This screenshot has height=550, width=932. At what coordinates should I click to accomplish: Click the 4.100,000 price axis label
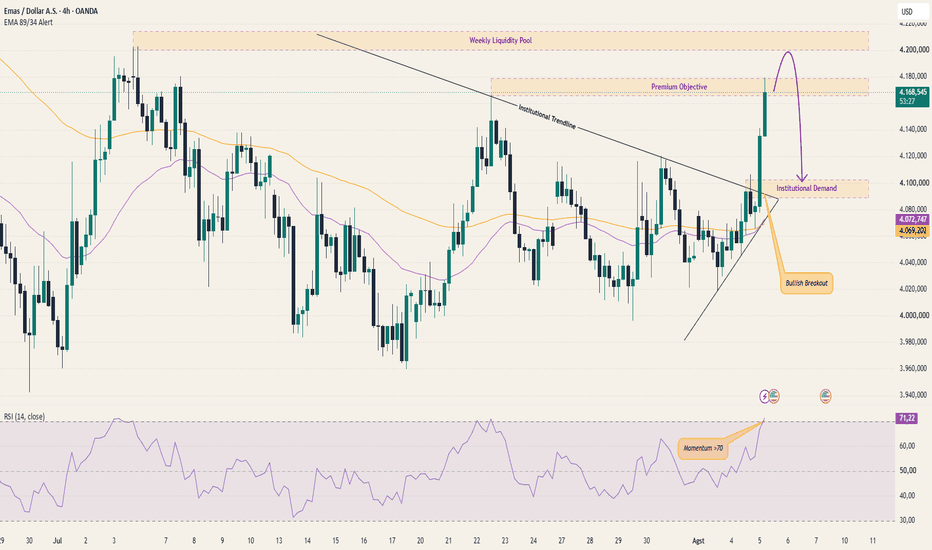coord(913,183)
